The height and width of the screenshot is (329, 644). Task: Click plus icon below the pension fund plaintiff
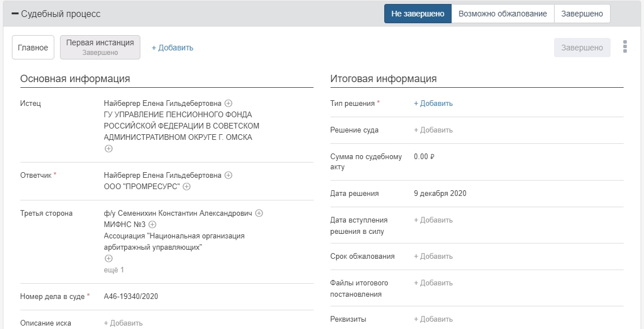pos(109,148)
